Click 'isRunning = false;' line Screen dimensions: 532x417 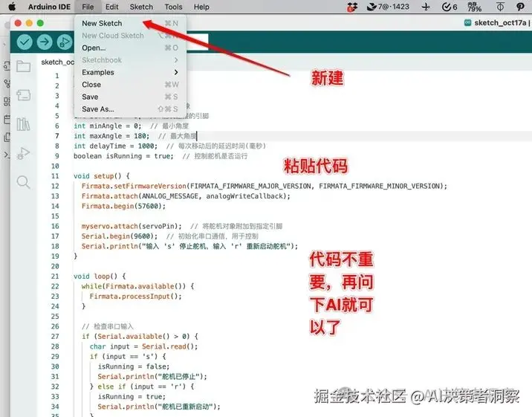pyautogui.click(x=134, y=366)
